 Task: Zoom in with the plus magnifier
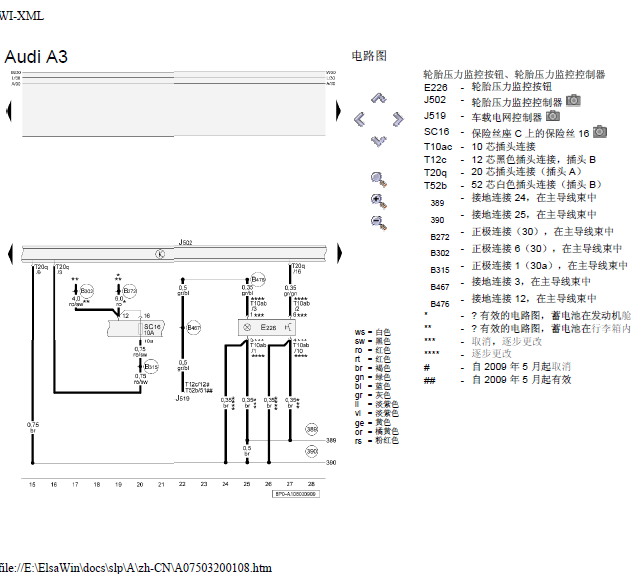378,201
